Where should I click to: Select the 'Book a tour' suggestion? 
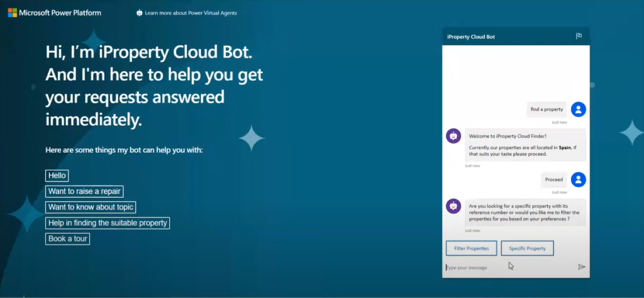click(x=67, y=239)
